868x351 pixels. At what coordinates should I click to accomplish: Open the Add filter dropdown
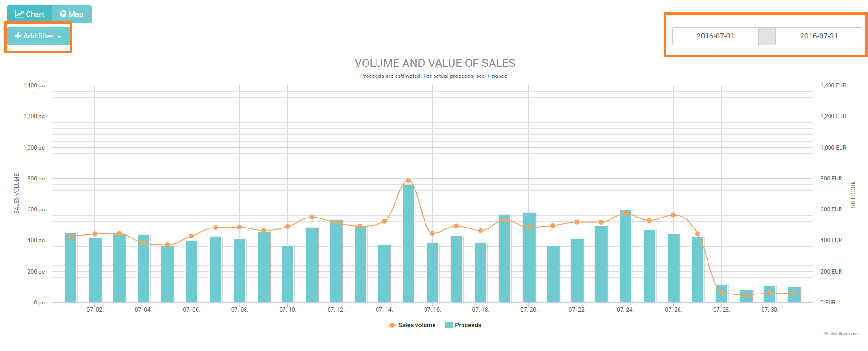(38, 36)
